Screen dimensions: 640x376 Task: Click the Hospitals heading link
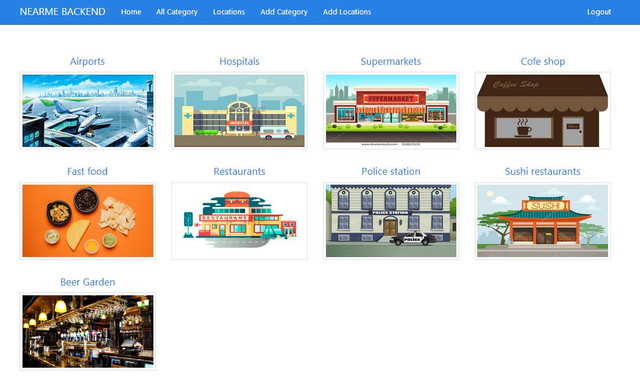(239, 61)
